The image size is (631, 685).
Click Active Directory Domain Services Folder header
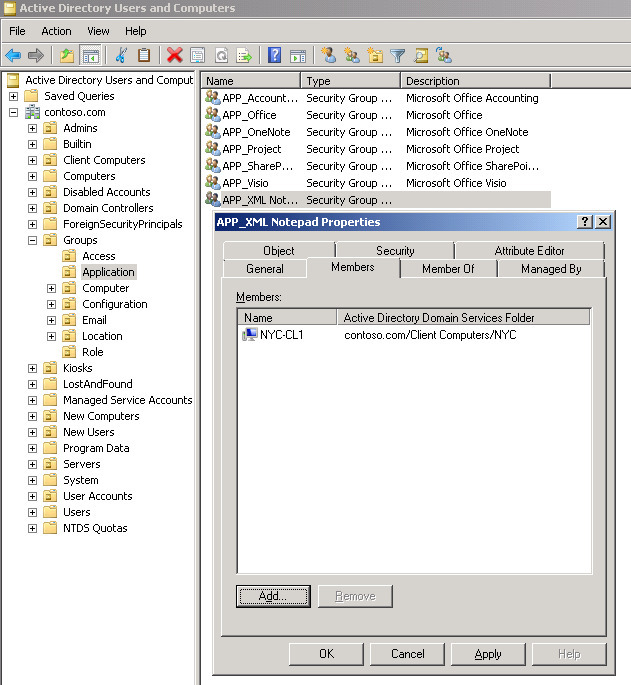(x=463, y=318)
